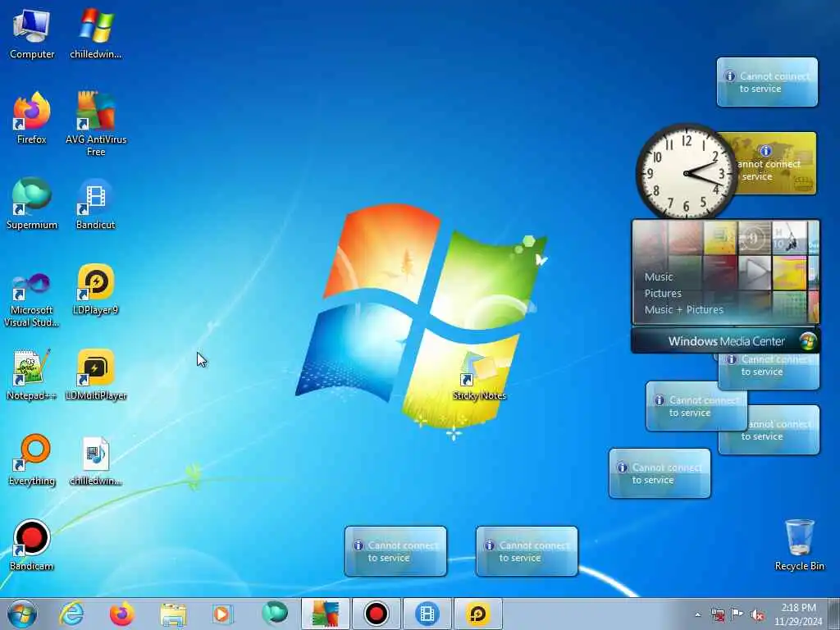
Task: Open the Action Center flag icon
Action: coord(737,614)
